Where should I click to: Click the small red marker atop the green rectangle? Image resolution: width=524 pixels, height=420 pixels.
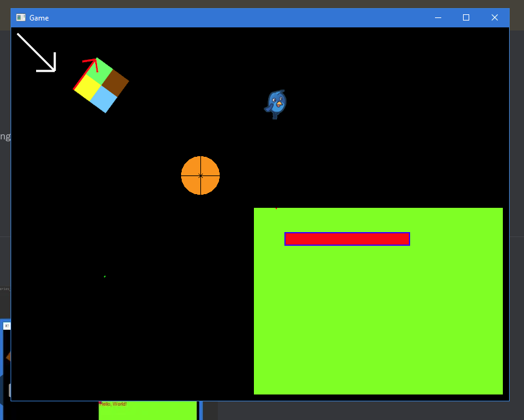(276, 208)
